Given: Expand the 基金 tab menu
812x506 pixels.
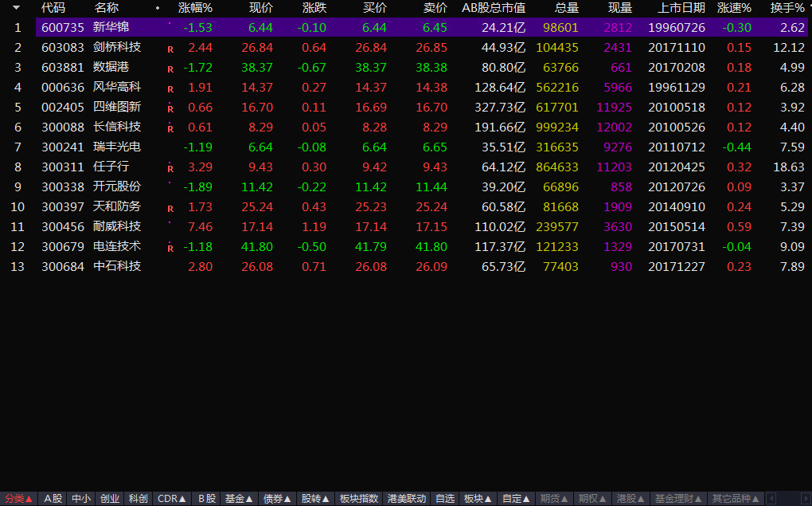Looking at the screenshot, I should [x=239, y=499].
